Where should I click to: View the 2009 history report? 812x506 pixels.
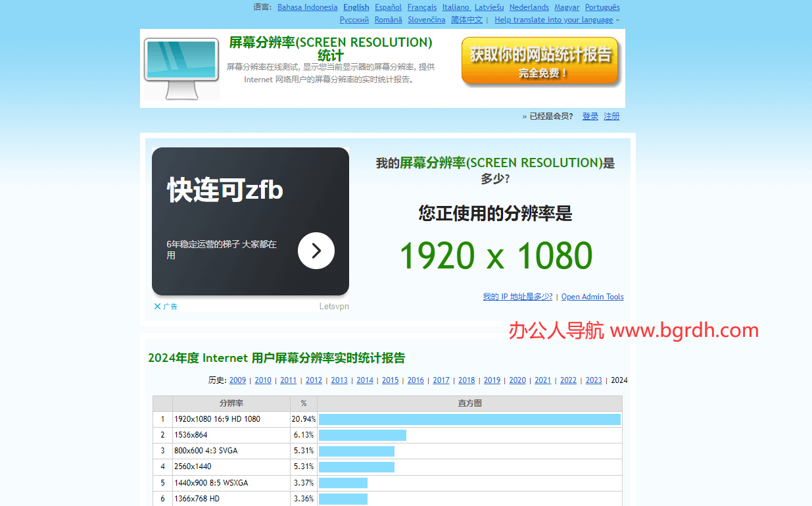point(237,380)
